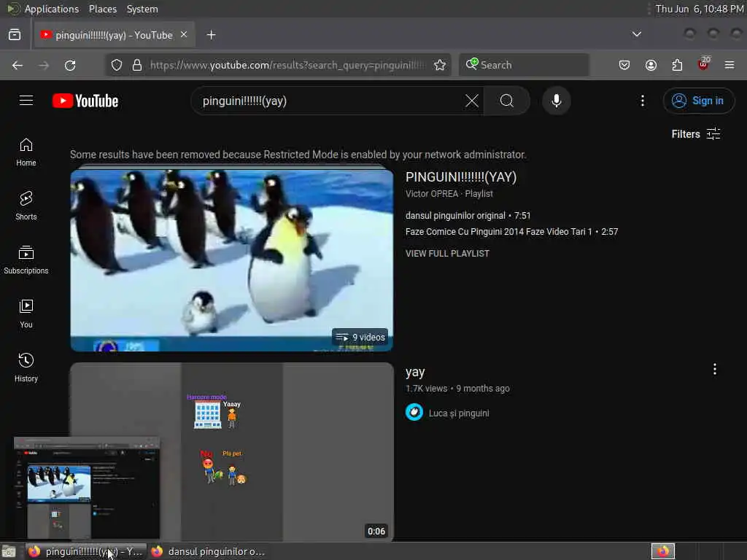Play Faze Comice Cu Pinguini 2014 video
Image resolution: width=747 pixels, height=560 pixels.
pyautogui.click(x=511, y=232)
